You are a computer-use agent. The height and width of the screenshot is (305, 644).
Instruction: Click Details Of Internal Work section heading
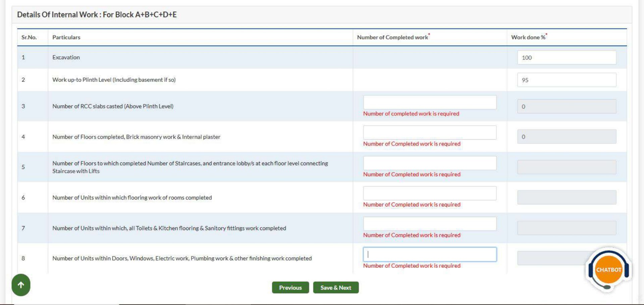tap(97, 14)
